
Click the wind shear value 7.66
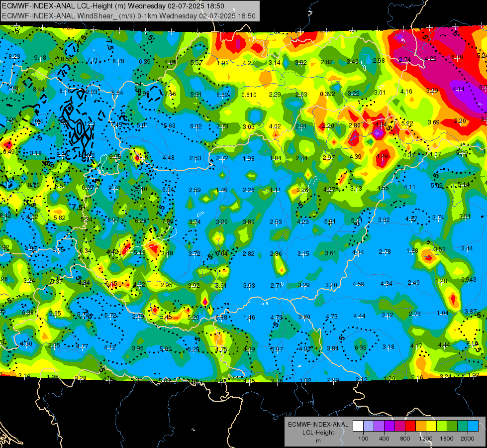[170, 94]
